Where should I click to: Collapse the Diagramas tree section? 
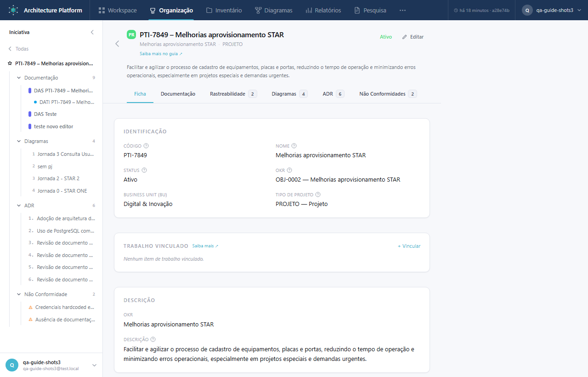tap(19, 141)
